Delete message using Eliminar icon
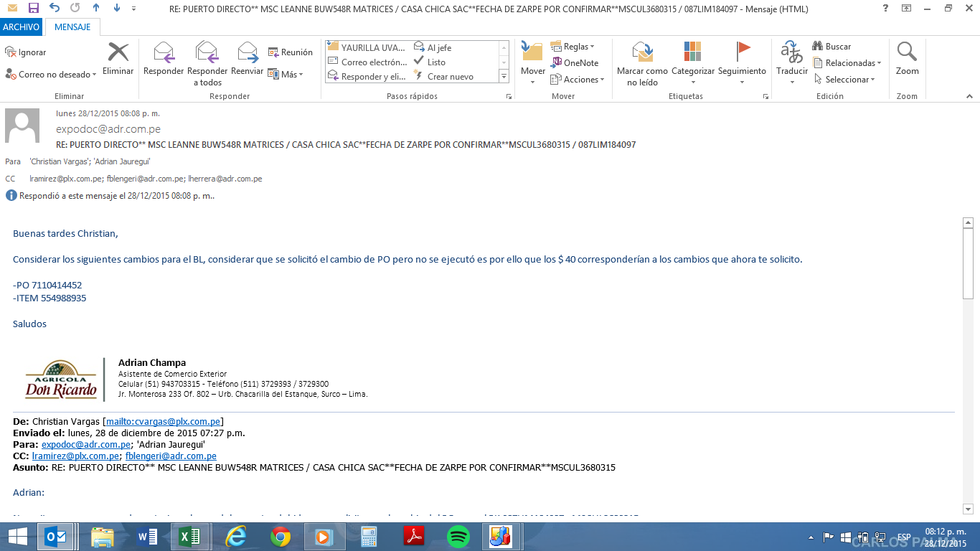Viewport: 980px width, 551px height. tap(118, 53)
